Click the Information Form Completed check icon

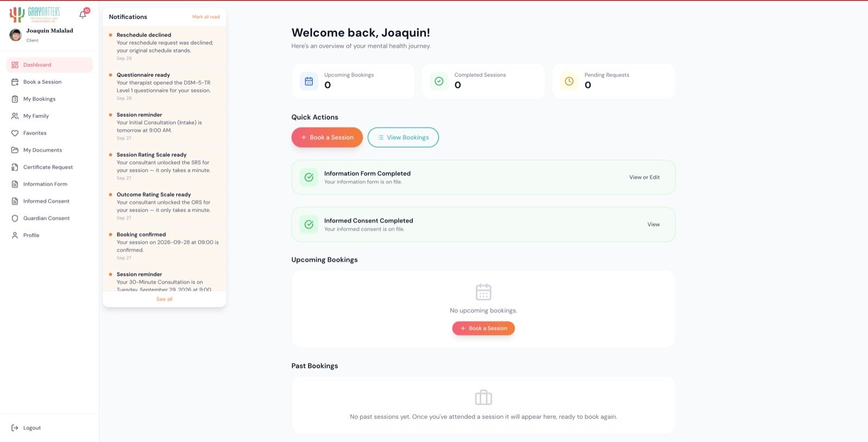309,177
